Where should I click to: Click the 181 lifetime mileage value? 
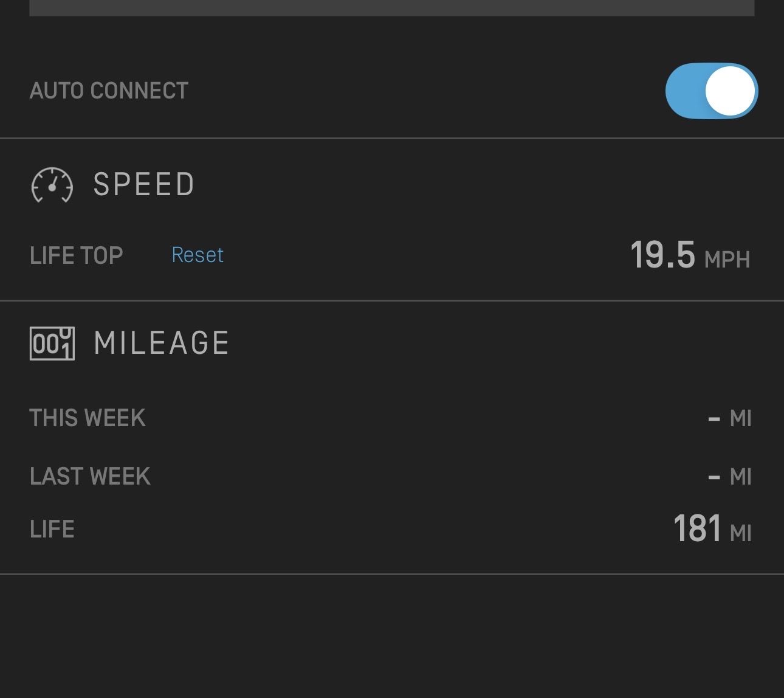pyautogui.click(x=697, y=528)
